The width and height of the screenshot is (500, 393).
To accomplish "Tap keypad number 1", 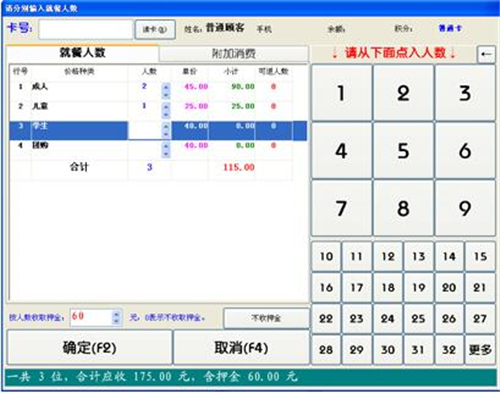I will coord(341,93).
